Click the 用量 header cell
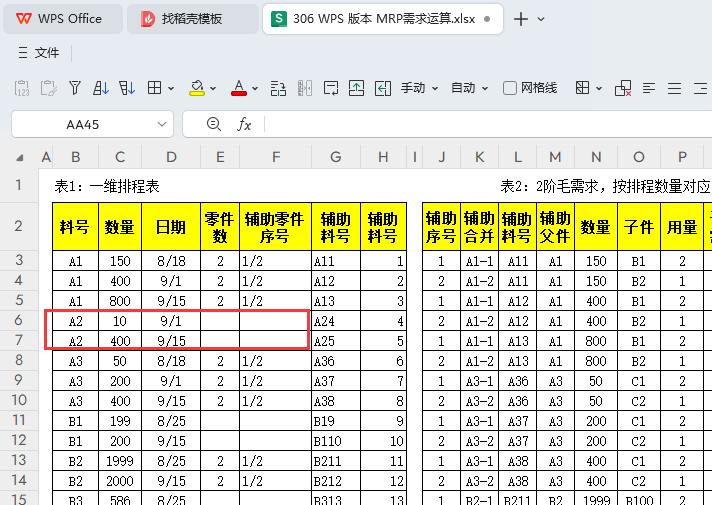The width and height of the screenshot is (712, 505). pyautogui.click(x=682, y=227)
